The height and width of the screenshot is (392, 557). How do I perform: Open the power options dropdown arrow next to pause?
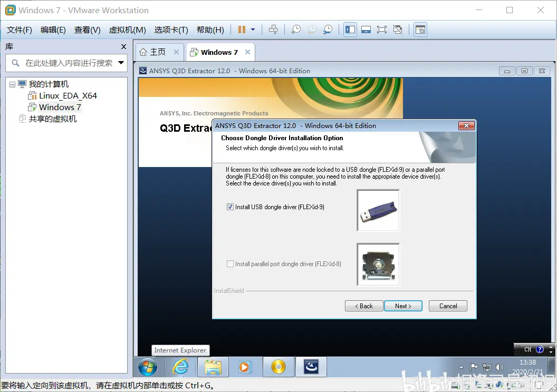[x=253, y=30]
